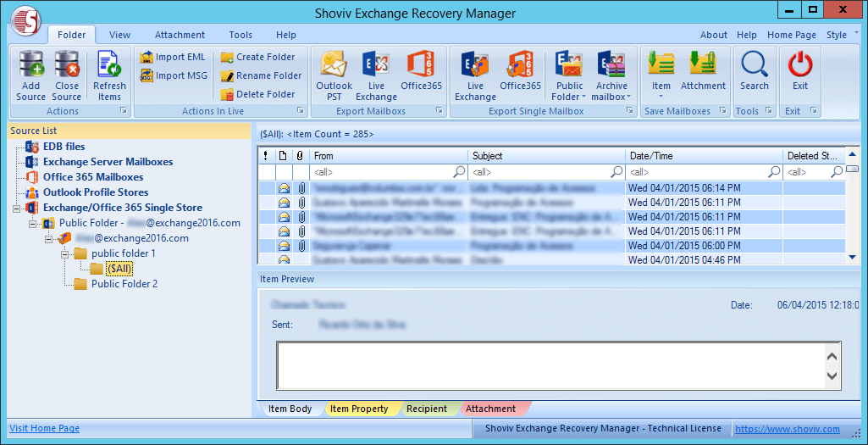Export mailboxes to Outlook PST

[334, 76]
